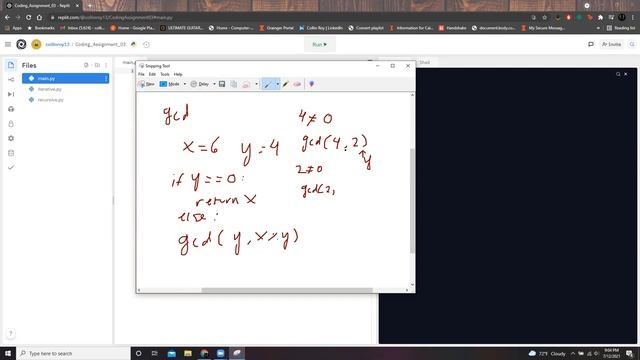Select the Highlighter tool
Image resolution: width=640 pixels, height=360 pixels.
click(286, 84)
